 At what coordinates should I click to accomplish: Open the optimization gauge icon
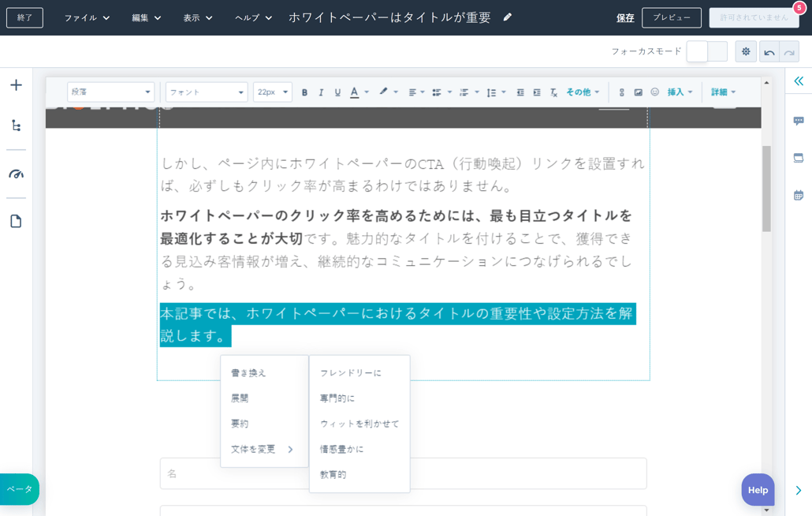click(16, 174)
